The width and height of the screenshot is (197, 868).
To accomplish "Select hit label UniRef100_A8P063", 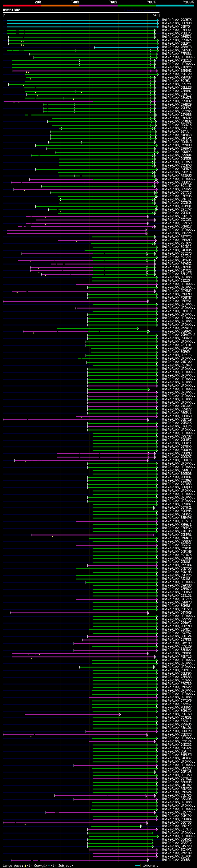I will 177,416.
